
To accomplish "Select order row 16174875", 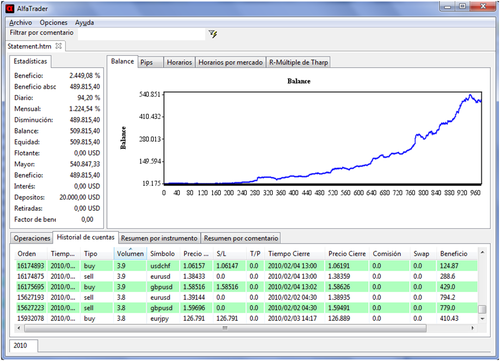I will (246, 276).
